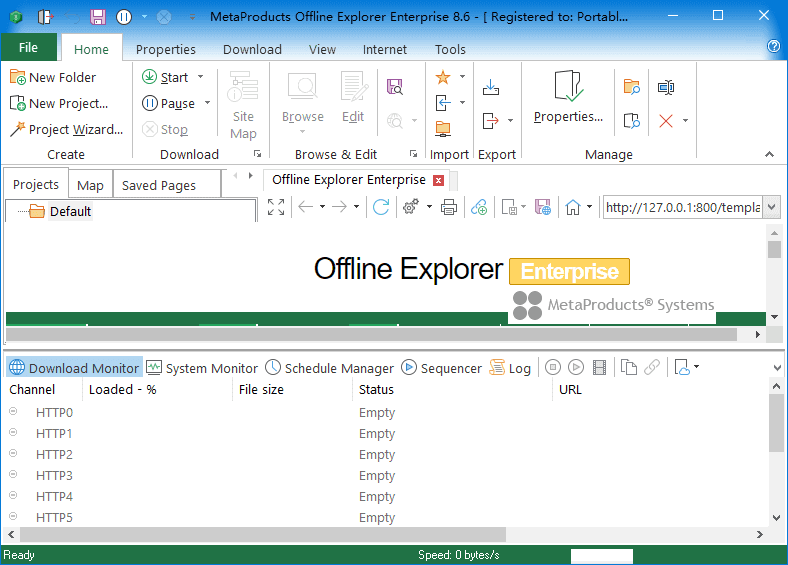788x565 pixels.
Task: Print the current page
Action: click(x=449, y=207)
